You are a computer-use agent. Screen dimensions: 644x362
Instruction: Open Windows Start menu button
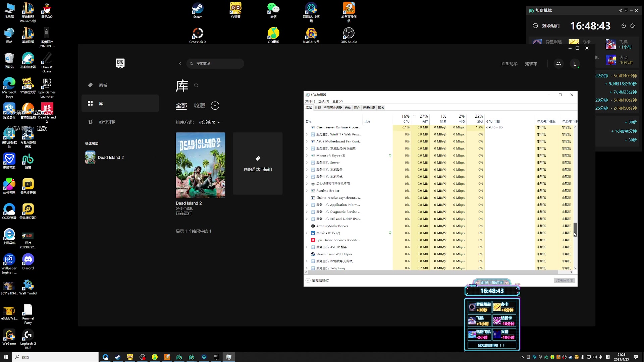tap(6, 357)
